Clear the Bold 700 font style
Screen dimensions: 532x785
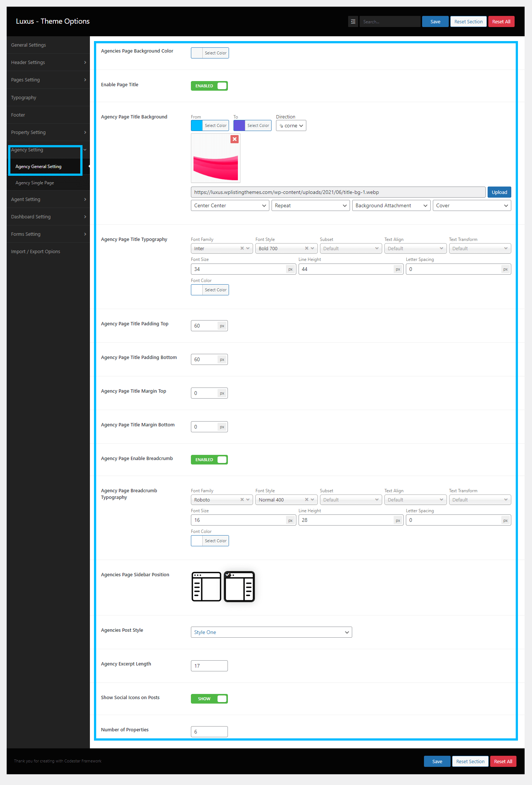point(306,248)
